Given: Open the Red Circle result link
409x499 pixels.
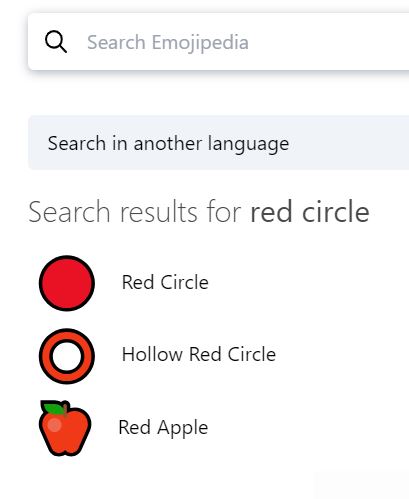Looking at the screenshot, I should coord(165,283).
